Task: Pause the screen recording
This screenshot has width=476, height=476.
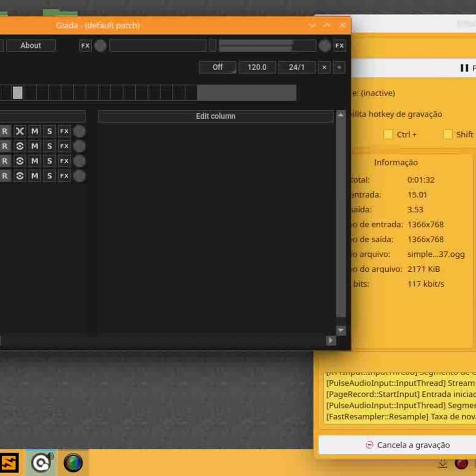Action: coord(464,68)
